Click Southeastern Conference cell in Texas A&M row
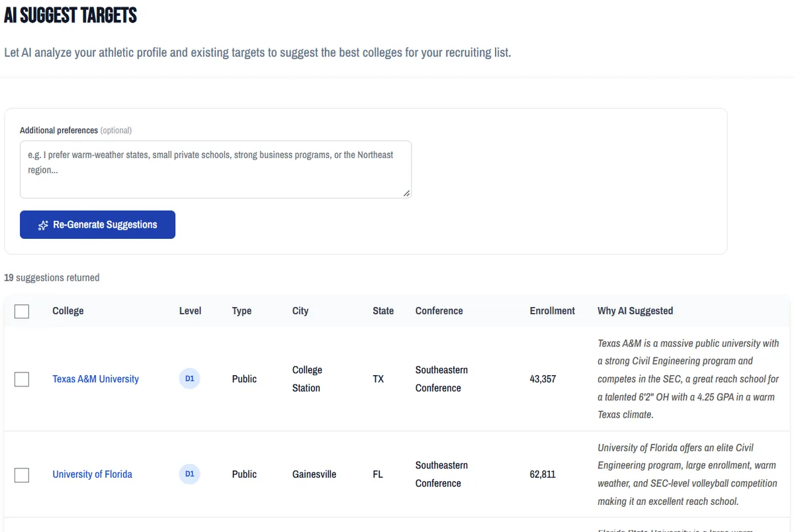Screen dimensions: 794x532 click(x=441, y=379)
